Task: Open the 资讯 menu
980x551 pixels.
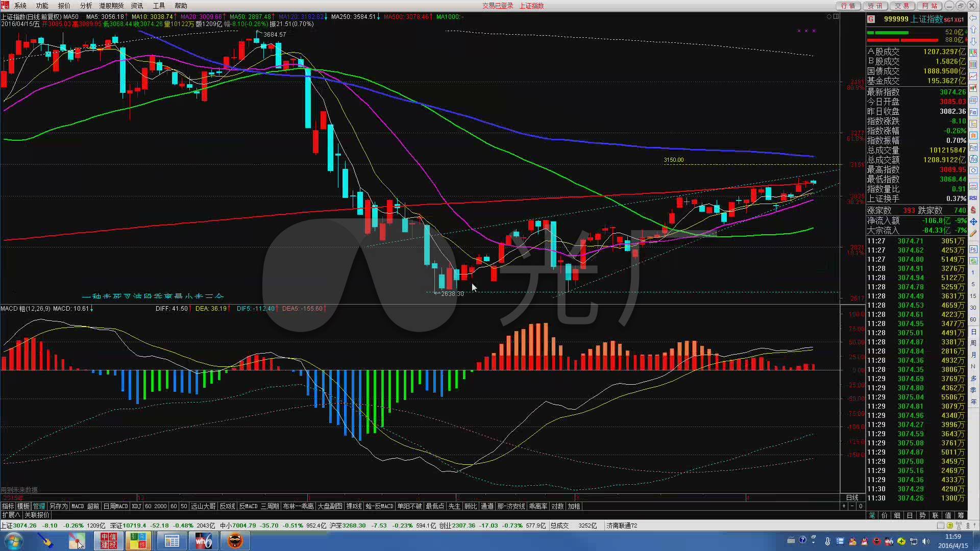Action: coord(137,6)
